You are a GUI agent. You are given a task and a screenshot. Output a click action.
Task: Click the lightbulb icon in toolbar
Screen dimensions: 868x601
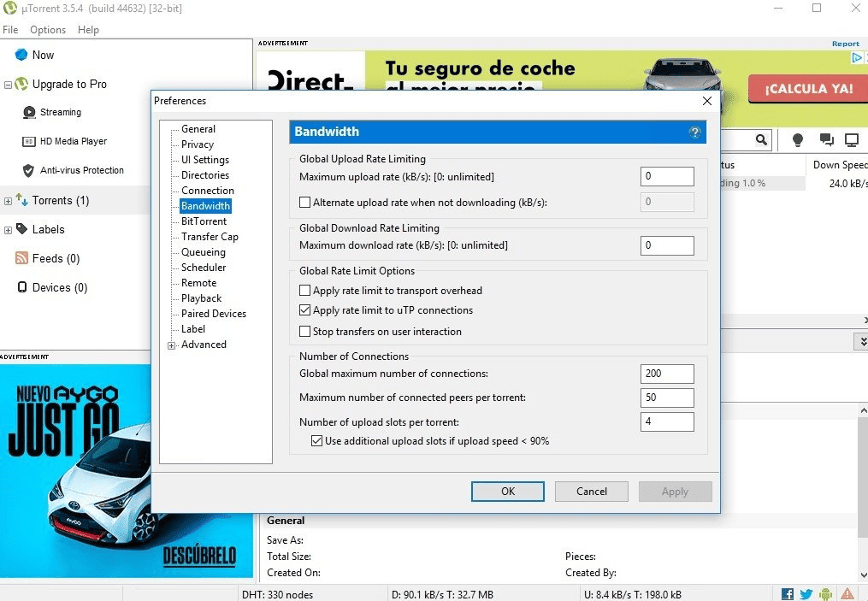tap(798, 139)
